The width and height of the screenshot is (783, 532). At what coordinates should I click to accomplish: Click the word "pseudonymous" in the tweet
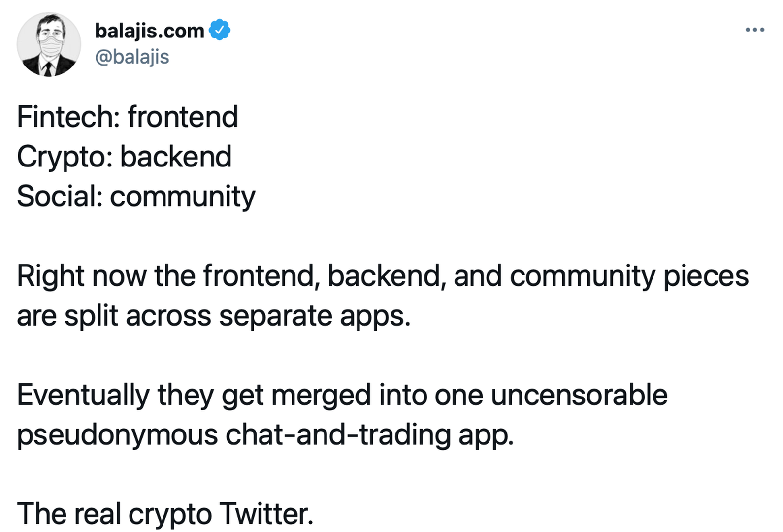point(117,435)
